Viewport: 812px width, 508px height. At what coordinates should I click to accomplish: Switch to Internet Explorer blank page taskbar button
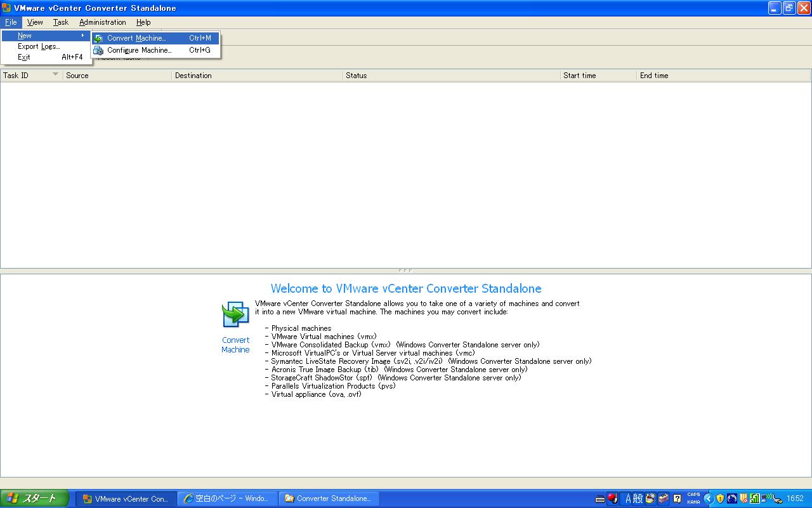(x=227, y=498)
